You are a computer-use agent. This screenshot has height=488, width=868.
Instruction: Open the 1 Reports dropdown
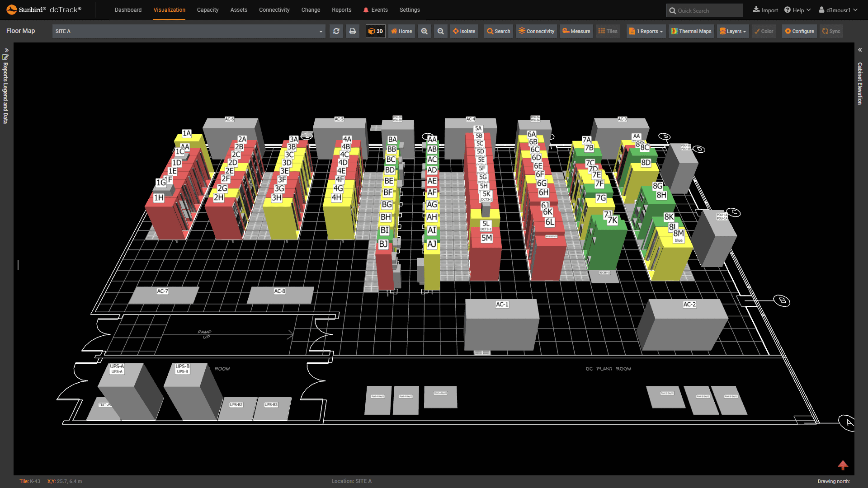[646, 31]
